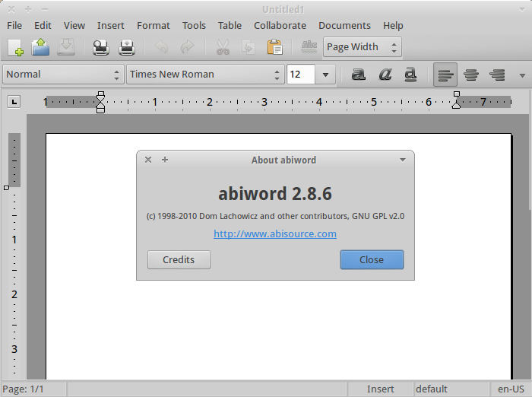This screenshot has width=532, height=397.
Task: Click the Close button in About dialog
Action: click(372, 260)
